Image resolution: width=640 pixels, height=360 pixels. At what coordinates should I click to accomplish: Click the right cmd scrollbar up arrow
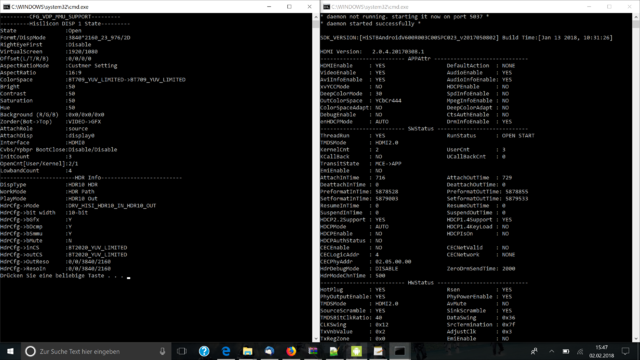click(636, 17)
